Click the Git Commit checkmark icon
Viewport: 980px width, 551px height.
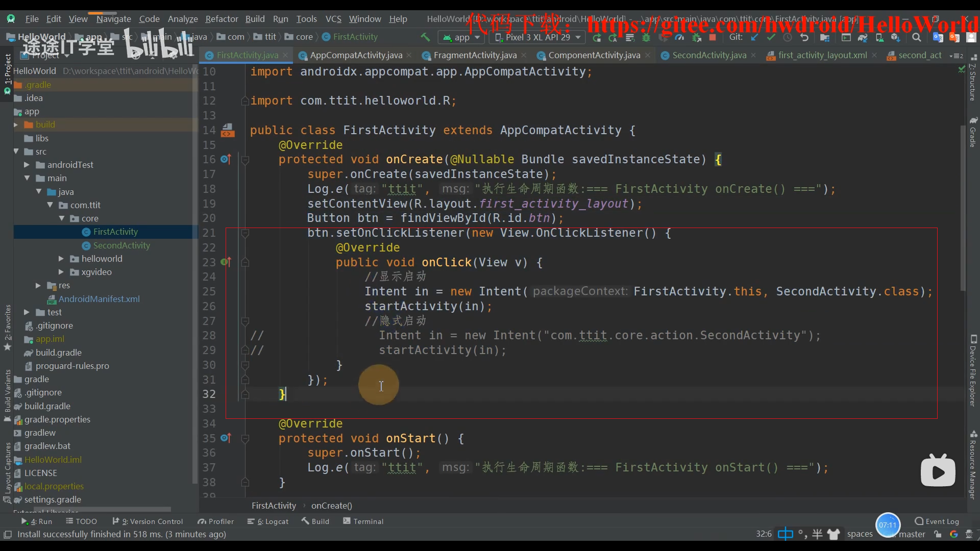[x=771, y=37]
